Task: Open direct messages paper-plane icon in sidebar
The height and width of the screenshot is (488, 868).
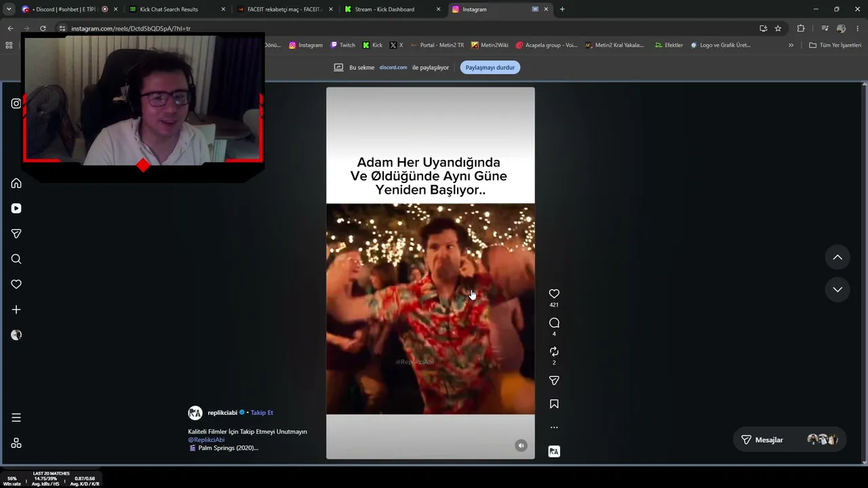Action: tap(16, 234)
